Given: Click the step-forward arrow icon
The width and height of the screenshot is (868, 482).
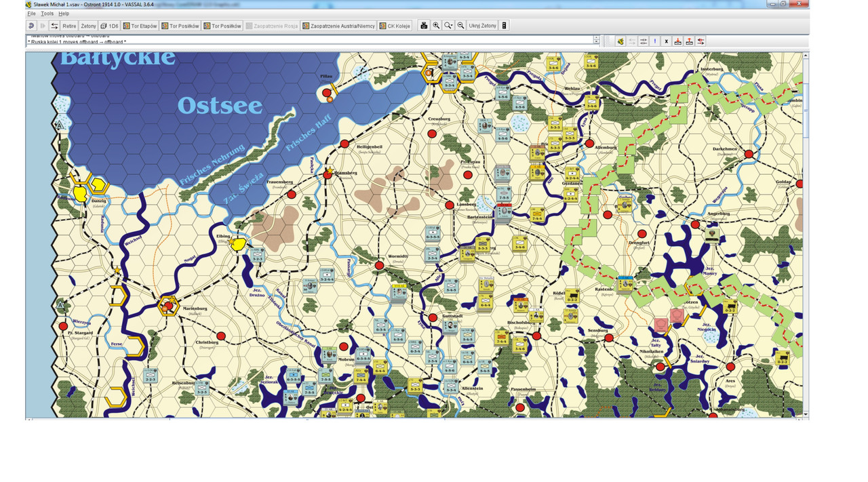Looking at the screenshot, I should (43, 26).
